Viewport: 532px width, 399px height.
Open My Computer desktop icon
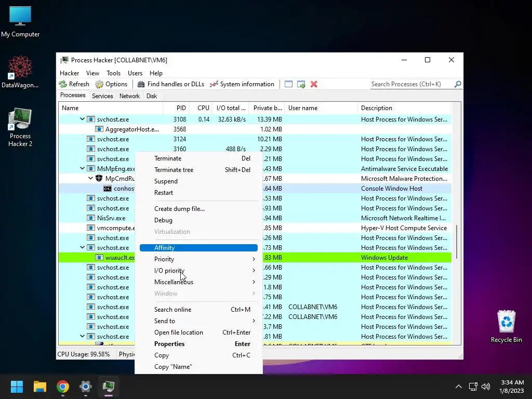tap(20, 22)
